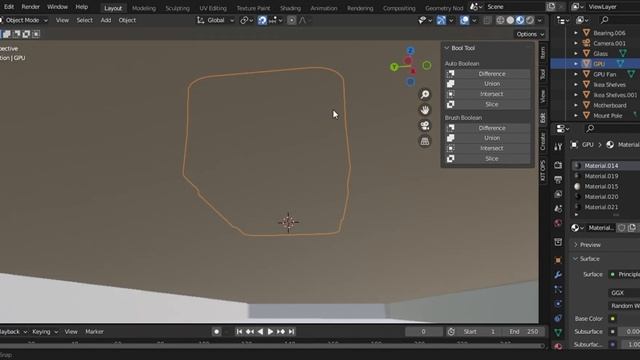Click Auto Boolean Difference button
This screenshot has height=360, width=640.
[x=488, y=74]
